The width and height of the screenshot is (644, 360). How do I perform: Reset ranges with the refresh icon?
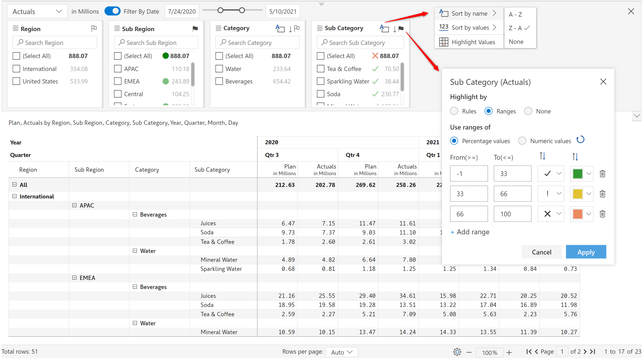click(x=580, y=140)
